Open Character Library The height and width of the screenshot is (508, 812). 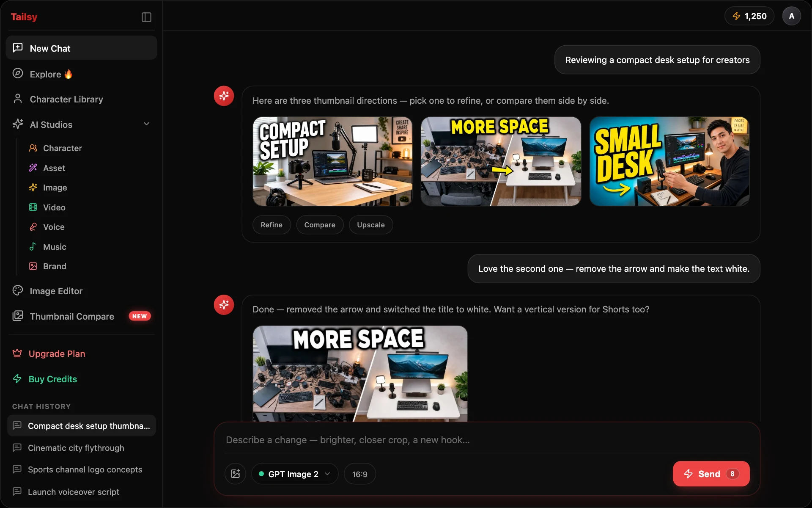point(82,99)
